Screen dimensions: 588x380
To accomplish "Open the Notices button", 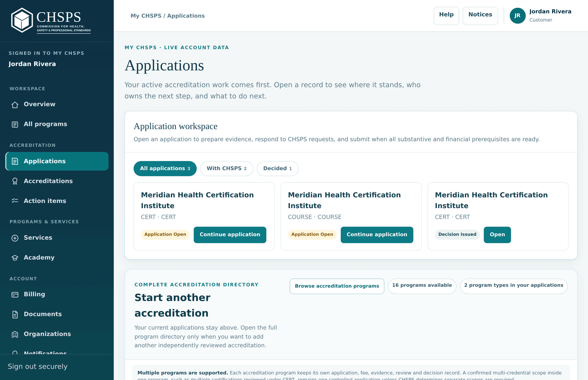I will (x=480, y=16).
